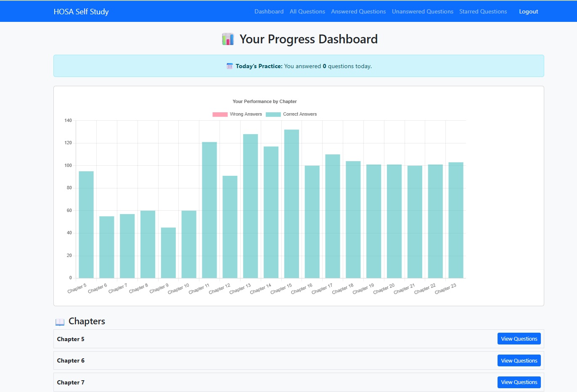Screen dimensions: 577x392
Task: Log out using the Logout link
Action: click(x=528, y=12)
